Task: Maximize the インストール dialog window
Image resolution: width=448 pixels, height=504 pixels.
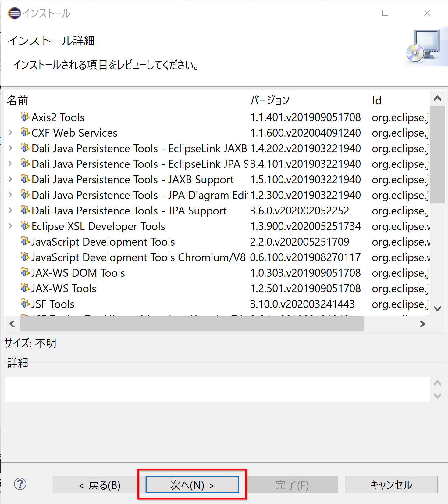Action: (385, 13)
